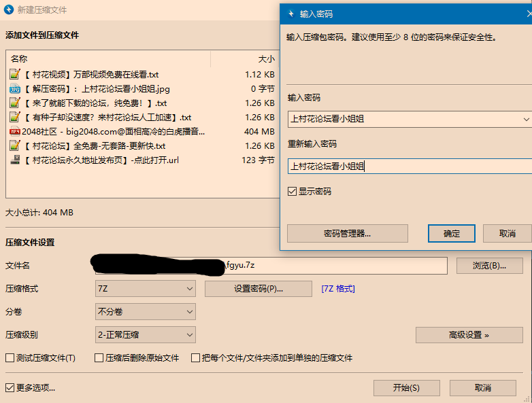This screenshot has height=403, width=532.
Task: Click the icon beside 【村花论坛】全免费-无套路-更新快.txt
Action: [x=14, y=145]
